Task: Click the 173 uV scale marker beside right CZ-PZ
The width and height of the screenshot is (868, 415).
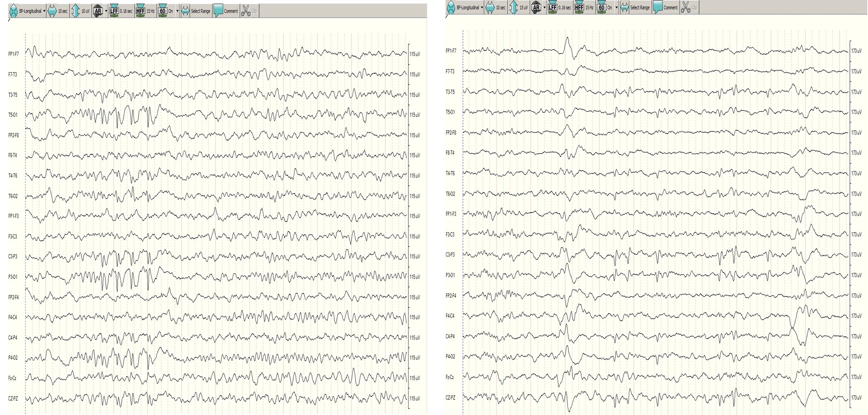Action: click(856, 398)
